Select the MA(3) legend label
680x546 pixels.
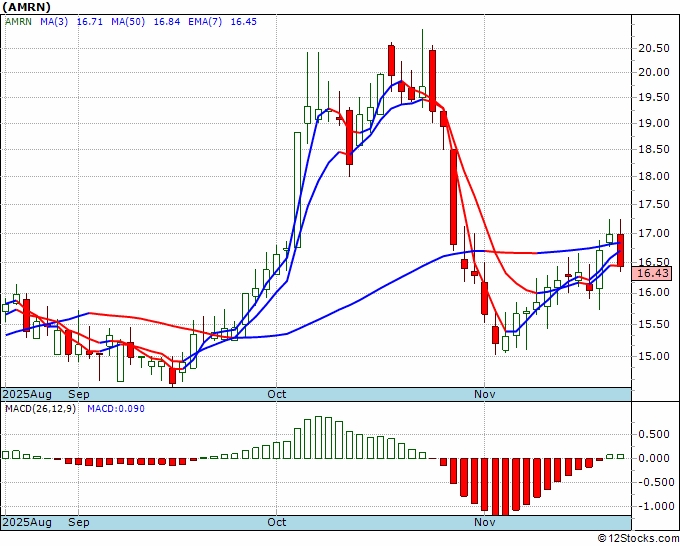(x=54, y=21)
